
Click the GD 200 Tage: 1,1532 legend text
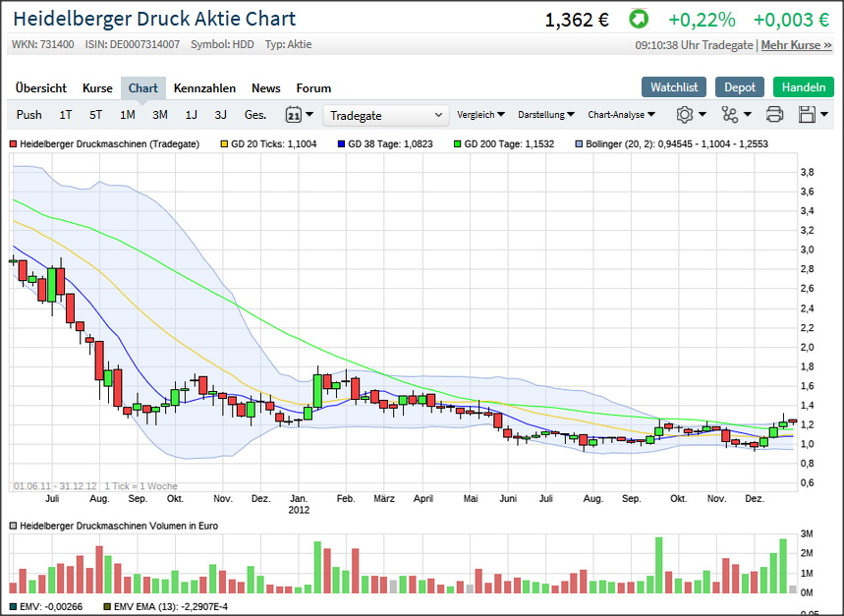click(x=509, y=144)
